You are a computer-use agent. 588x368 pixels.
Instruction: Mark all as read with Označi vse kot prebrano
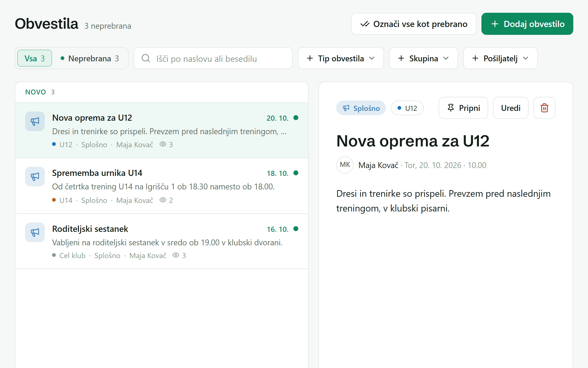pos(414,24)
